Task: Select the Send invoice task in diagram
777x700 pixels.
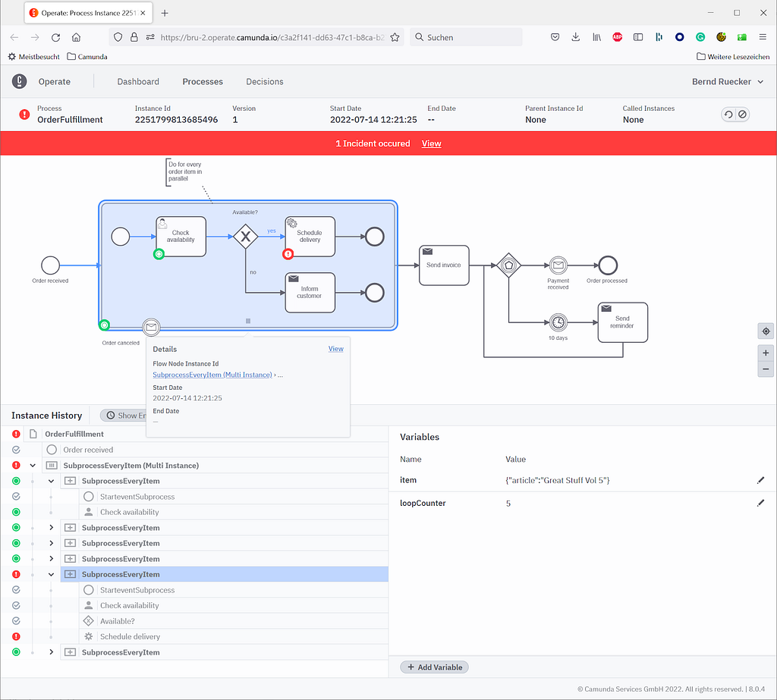Action: point(444,265)
